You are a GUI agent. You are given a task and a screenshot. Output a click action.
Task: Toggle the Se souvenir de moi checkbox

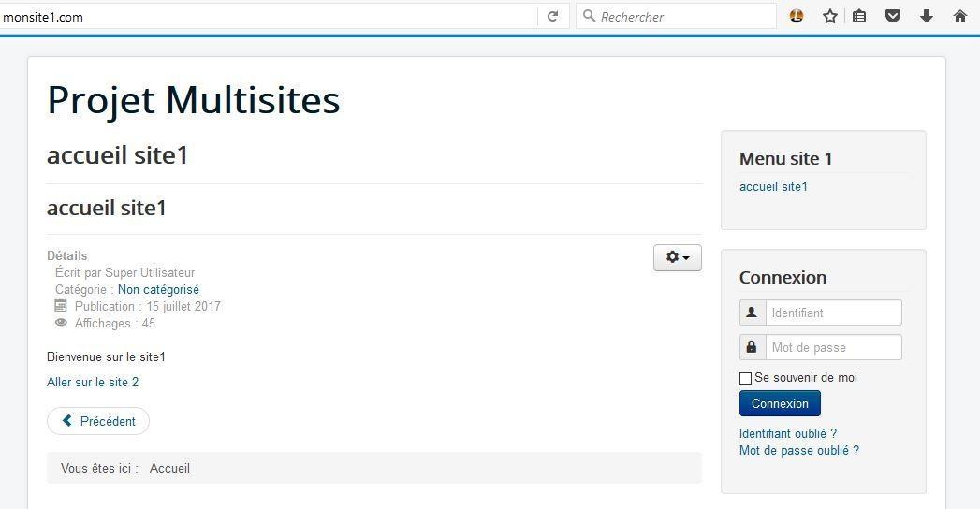tap(745, 378)
